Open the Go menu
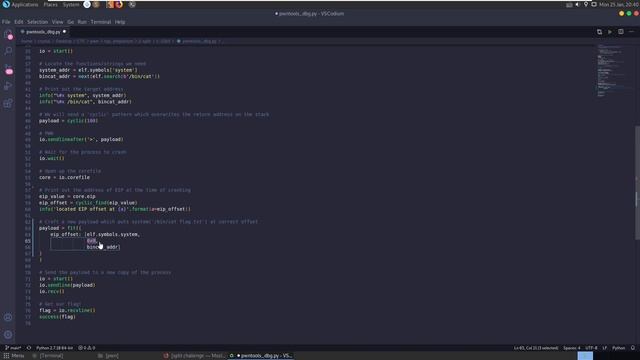This screenshot has height=360, width=640. coord(71,22)
